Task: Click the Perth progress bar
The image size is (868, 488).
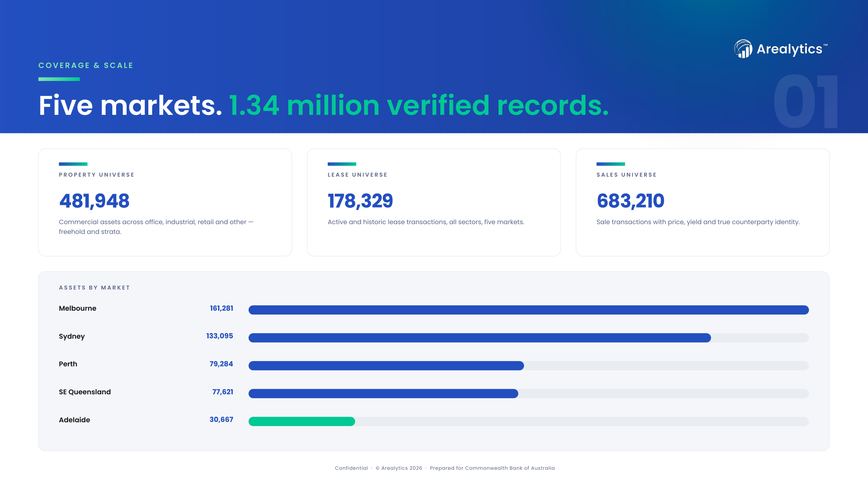Action: (x=528, y=366)
